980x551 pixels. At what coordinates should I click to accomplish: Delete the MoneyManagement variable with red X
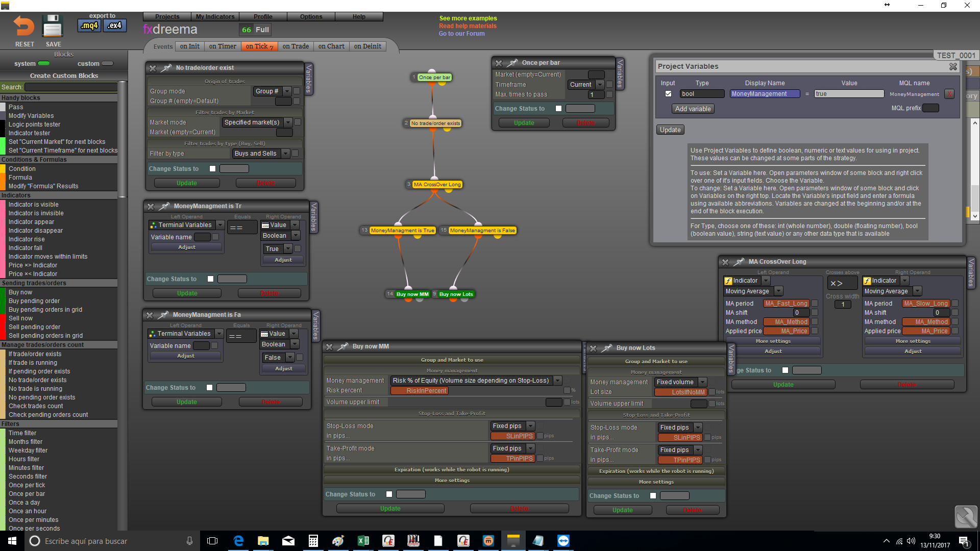[949, 94]
